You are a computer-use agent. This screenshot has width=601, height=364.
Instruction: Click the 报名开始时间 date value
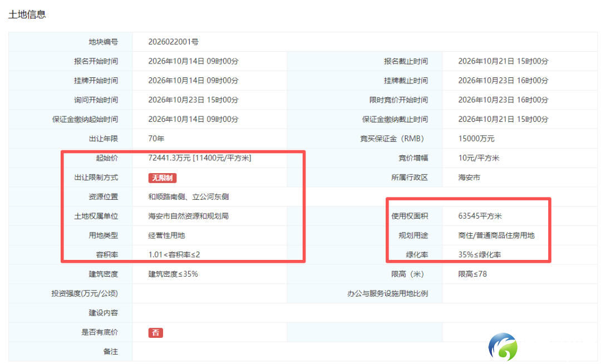point(193,61)
